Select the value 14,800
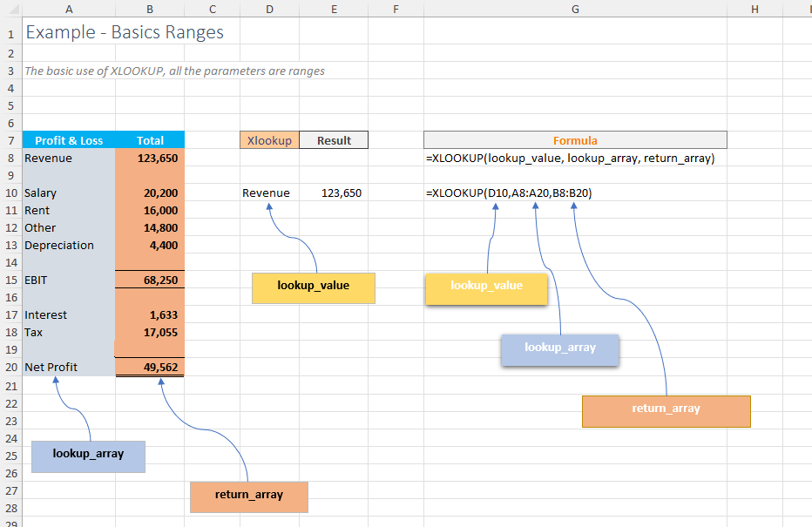The width and height of the screenshot is (812, 527). 150,227
